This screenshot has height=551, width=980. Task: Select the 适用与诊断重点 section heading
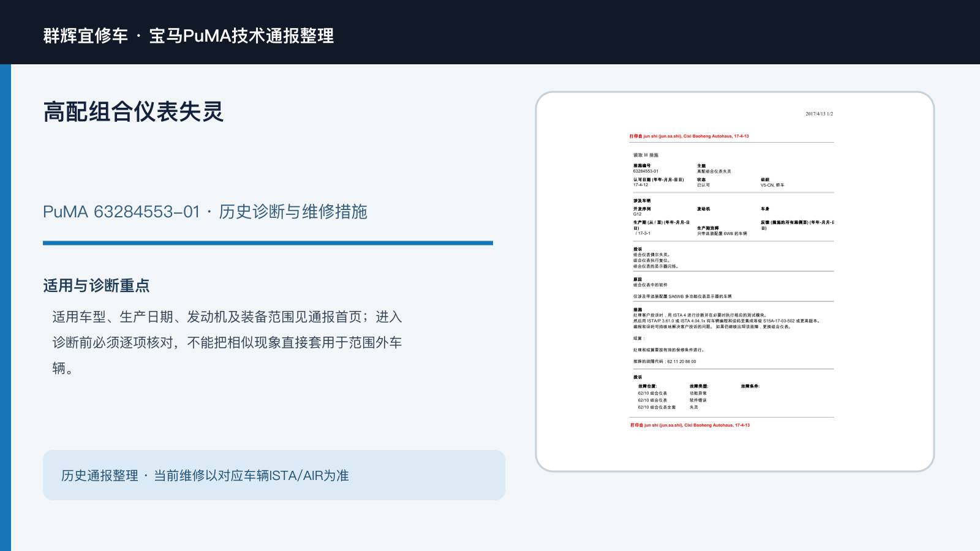click(x=96, y=286)
